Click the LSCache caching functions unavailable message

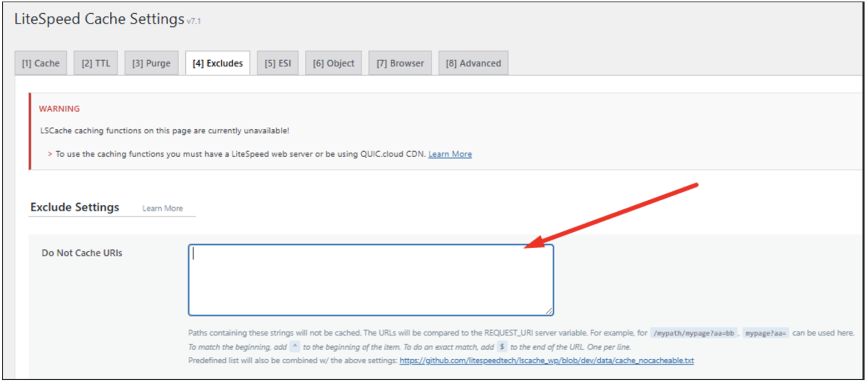click(165, 131)
